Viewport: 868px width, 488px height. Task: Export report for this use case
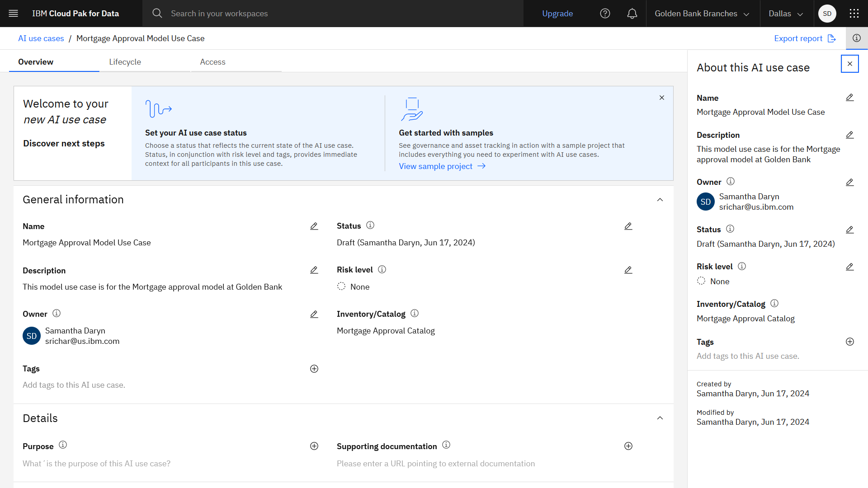click(805, 38)
